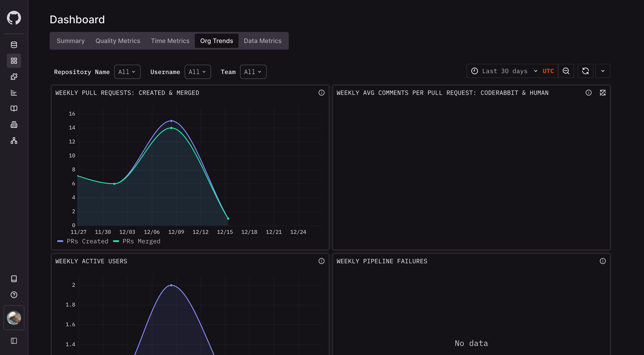Open the integrations puzzle icon
Image resolution: width=644 pixels, height=355 pixels.
[x=14, y=77]
